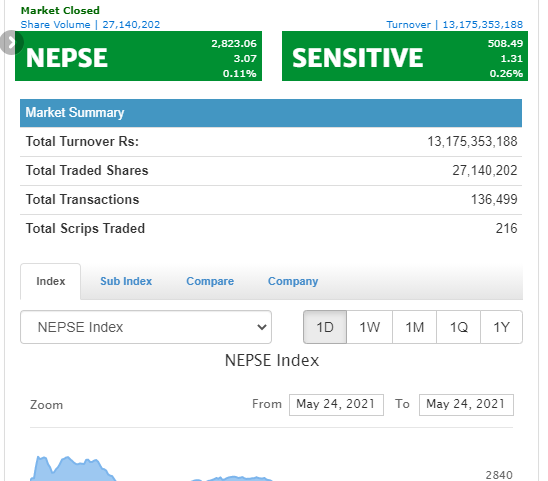Open the Share Volume link
Image resolution: width=548 pixels, height=481 pixels.
(x=90, y=24)
